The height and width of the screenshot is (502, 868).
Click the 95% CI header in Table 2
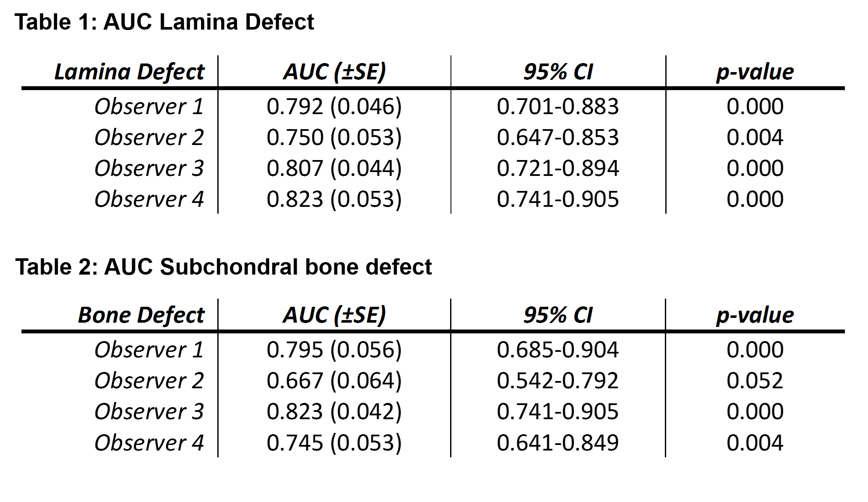(x=558, y=315)
